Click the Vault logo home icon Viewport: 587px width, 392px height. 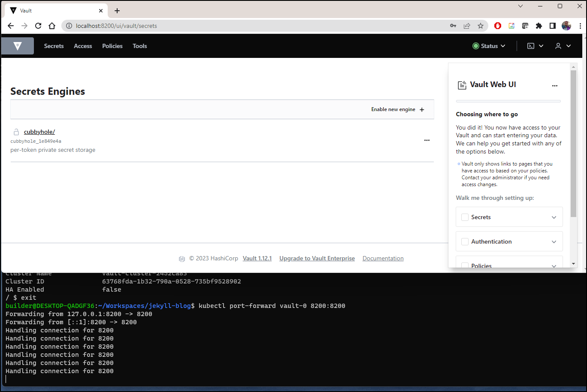pos(18,46)
